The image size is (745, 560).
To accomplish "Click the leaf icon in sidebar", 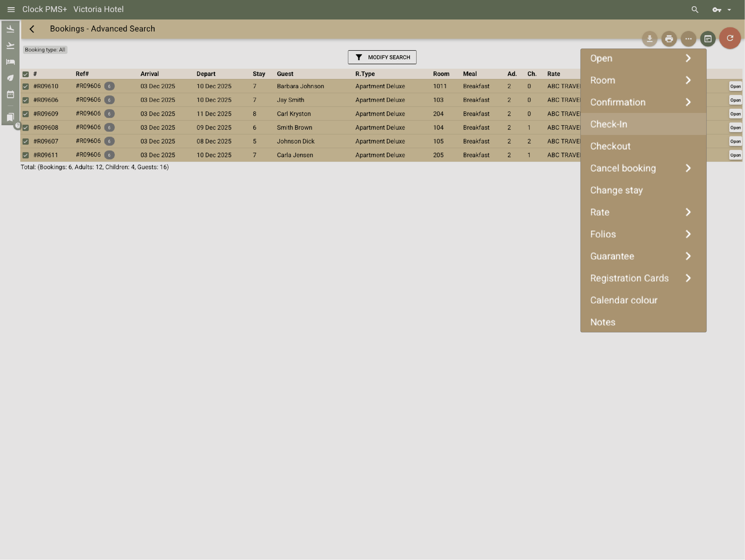I will click(10, 78).
